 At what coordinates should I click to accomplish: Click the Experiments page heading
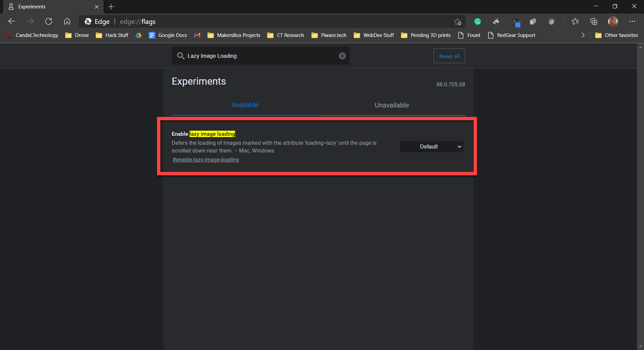pos(199,81)
